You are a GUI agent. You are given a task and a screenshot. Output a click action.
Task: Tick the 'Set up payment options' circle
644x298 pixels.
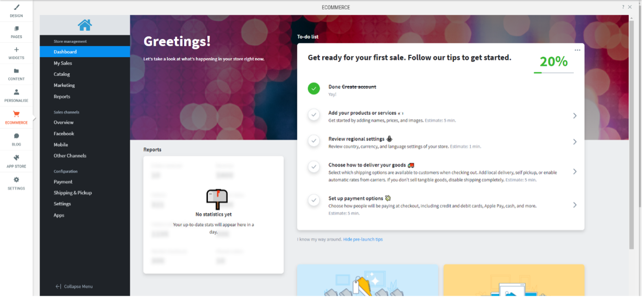314,200
